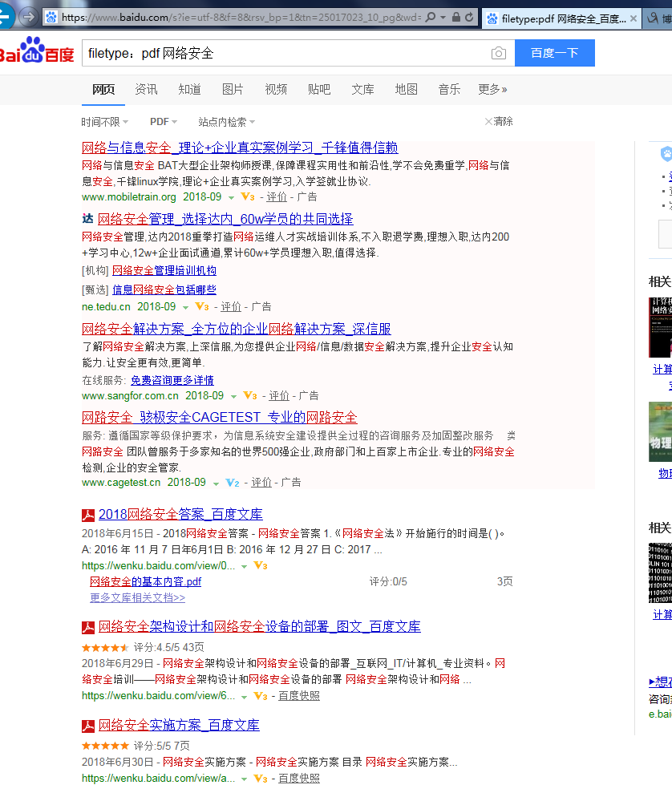This screenshot has width=672, height=789.
Task: Open the 骇极安全CAGETEST result link
Action: pyautogui.click(x=220, y=417)
